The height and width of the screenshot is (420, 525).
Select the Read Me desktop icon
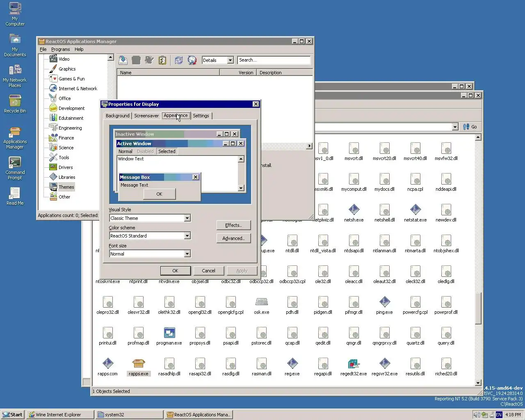click(x=15, y=196)
